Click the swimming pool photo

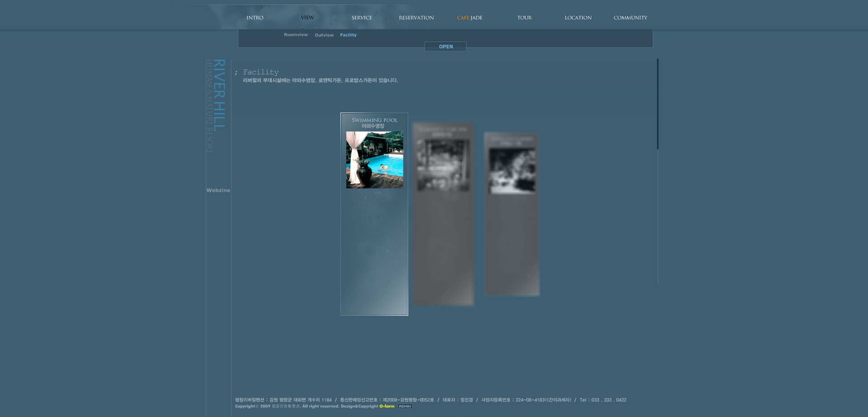[374, 160]
